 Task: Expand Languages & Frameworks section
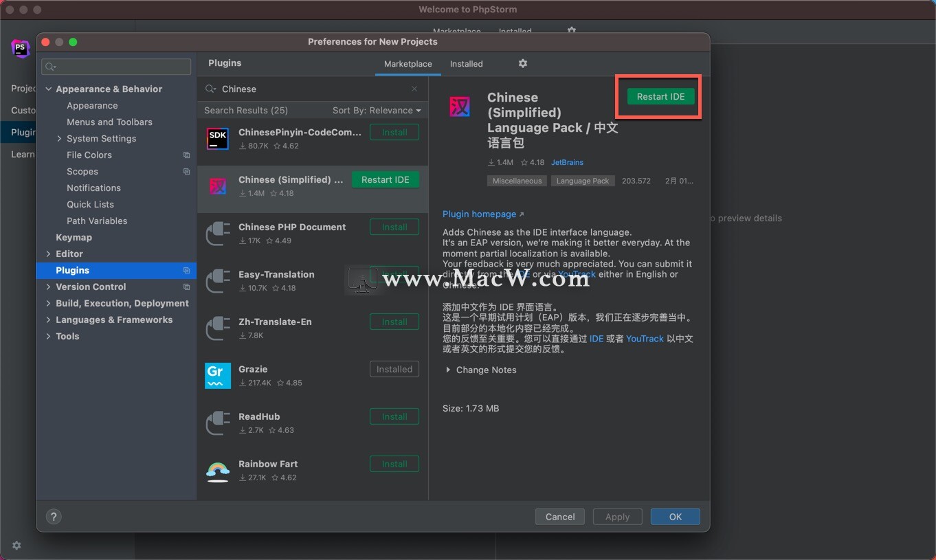coord(49,320)
